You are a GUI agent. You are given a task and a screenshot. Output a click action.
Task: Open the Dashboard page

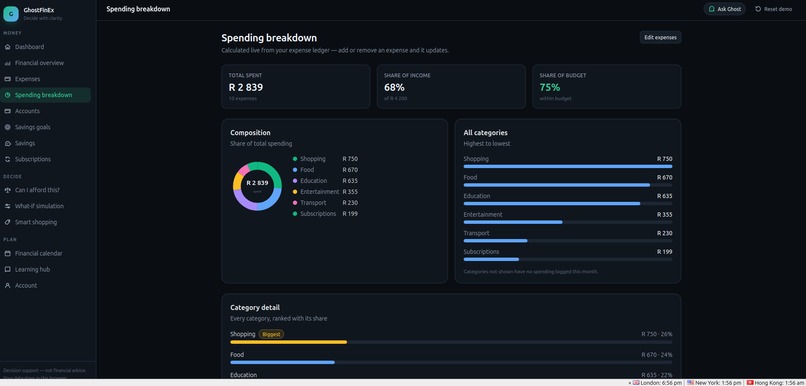(x=46, y=47)
